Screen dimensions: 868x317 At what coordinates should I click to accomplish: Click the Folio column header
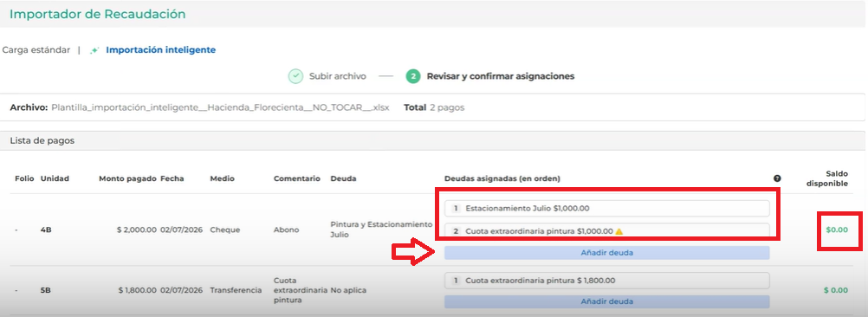coord(25,178)
